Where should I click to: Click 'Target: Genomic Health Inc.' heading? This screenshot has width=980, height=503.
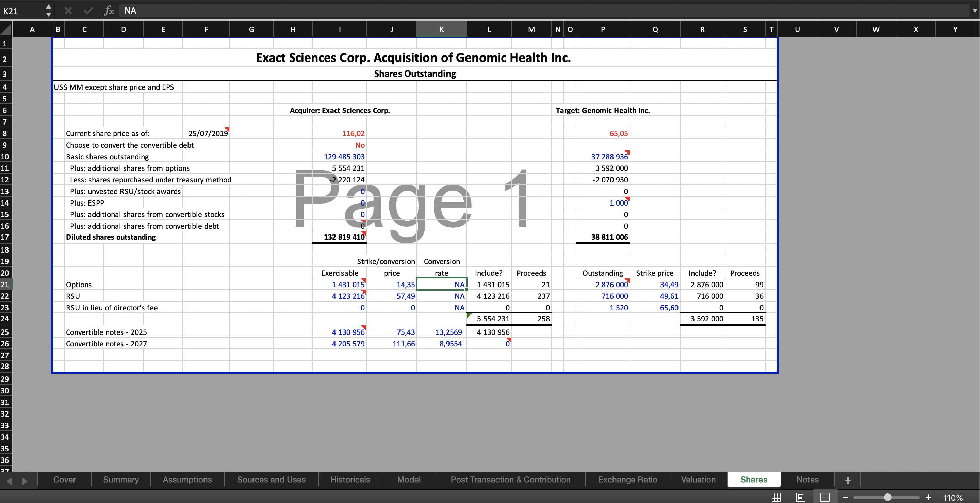click(x=603, y=110)
